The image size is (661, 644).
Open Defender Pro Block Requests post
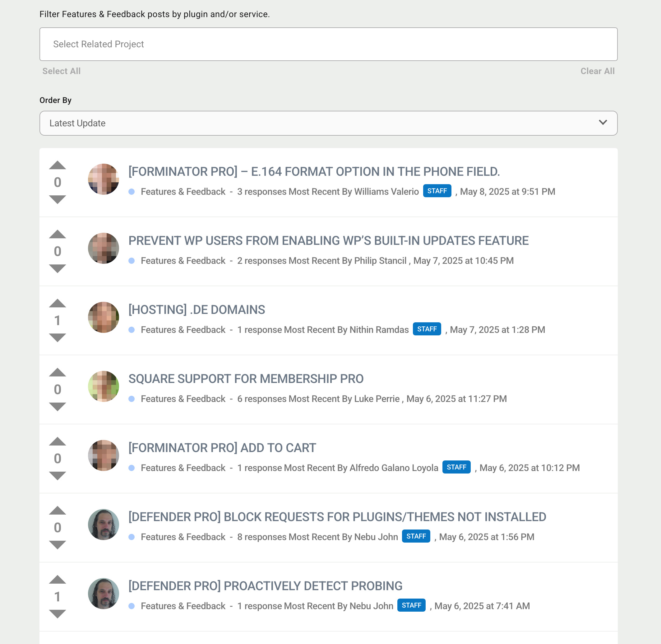[337, 517]
